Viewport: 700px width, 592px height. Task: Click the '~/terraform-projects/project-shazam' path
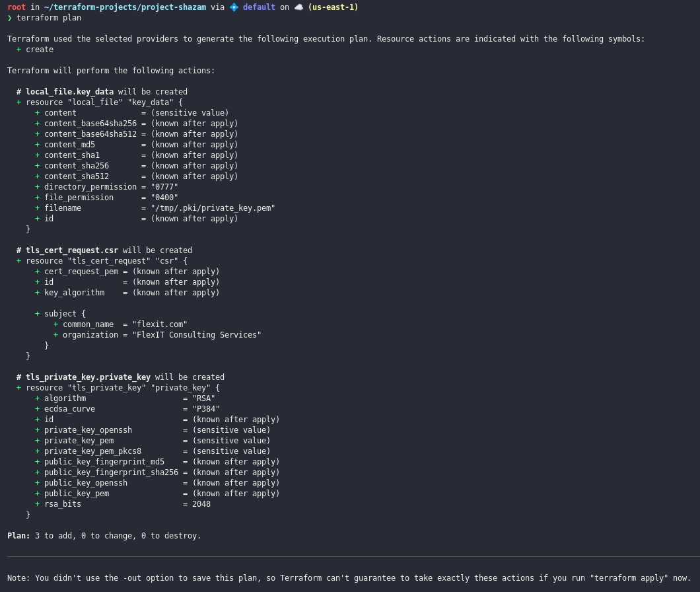(x=125, y=7)
